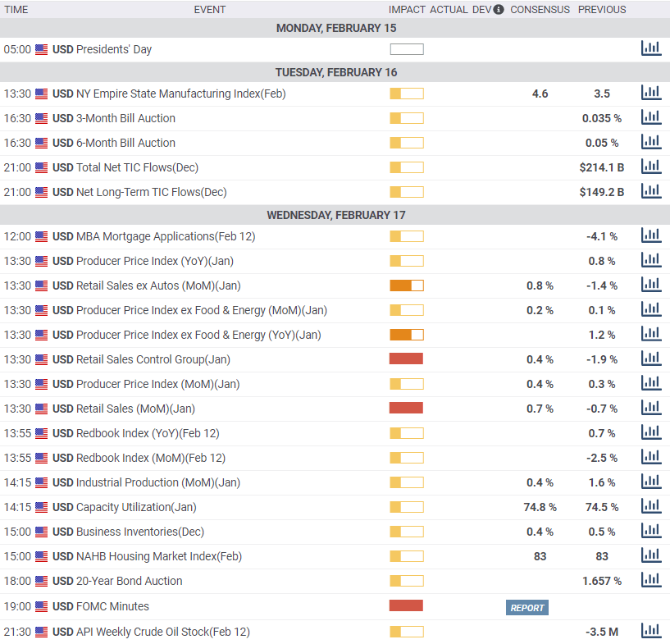670x644 pixels.
Task: Open chart for 20-Year Bond Auction
Action: click(650, 580)
